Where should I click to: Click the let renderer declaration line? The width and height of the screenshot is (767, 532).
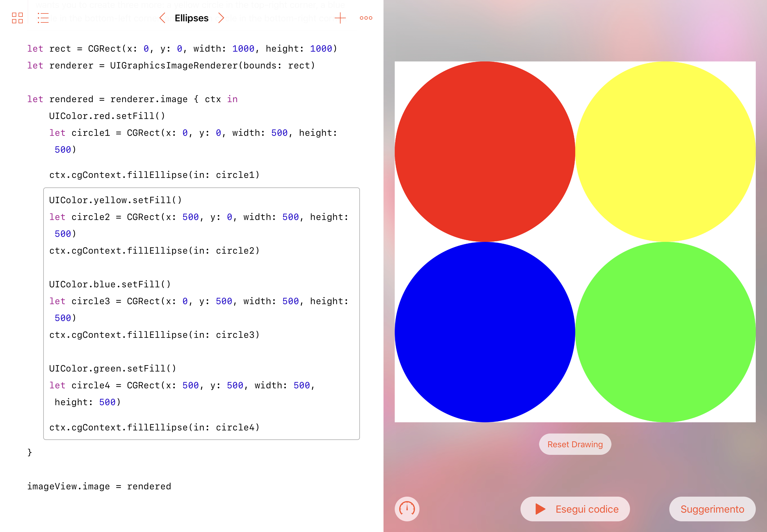coord(171,66)
